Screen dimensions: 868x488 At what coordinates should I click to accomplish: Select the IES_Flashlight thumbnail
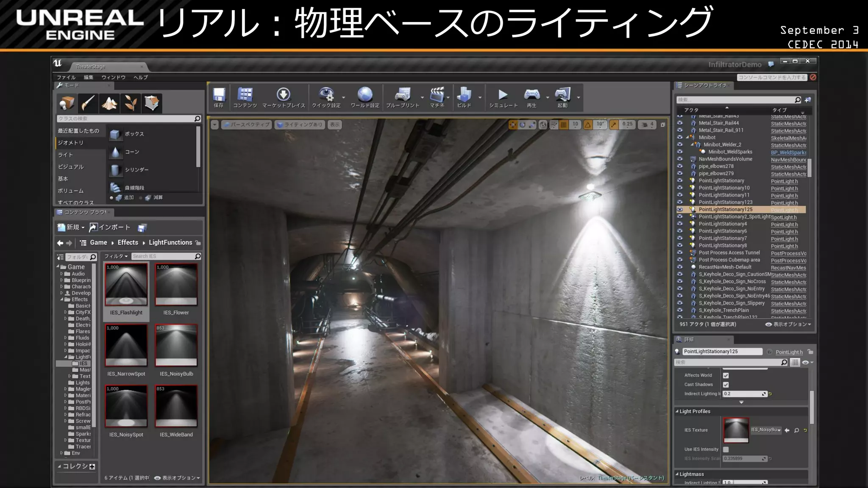[x=126, y=285]
